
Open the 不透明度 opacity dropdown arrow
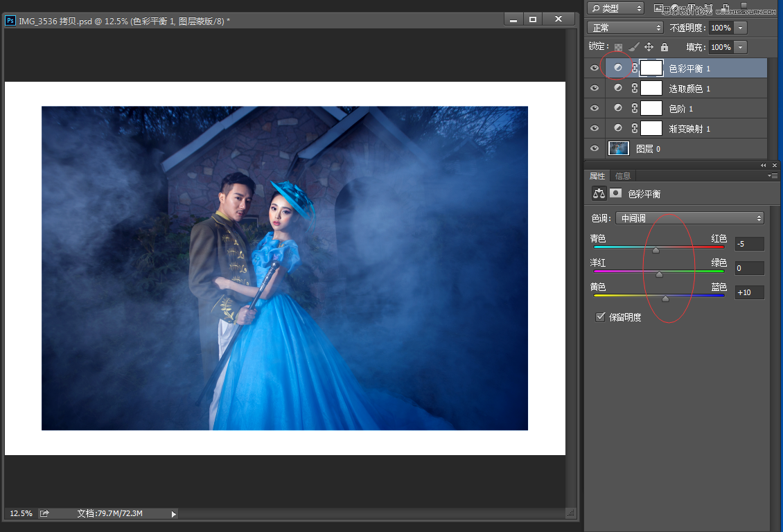741,28
